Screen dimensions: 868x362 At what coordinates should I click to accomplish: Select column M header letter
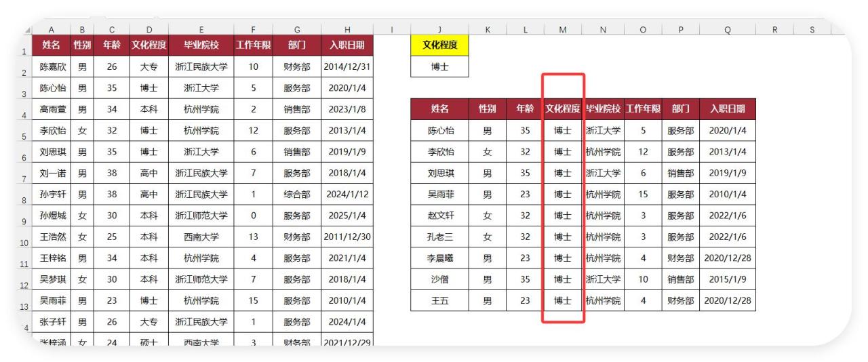563,30
